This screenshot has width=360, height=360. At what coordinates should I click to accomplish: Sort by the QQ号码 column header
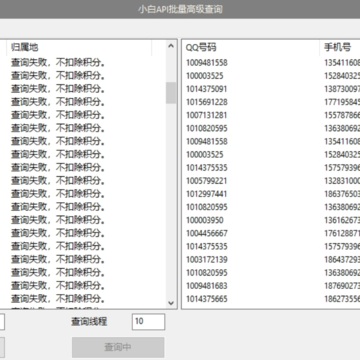[250, 47]
